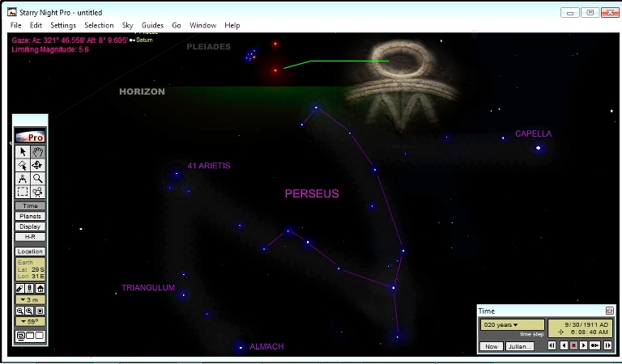This screenshot has height=364, width=622.
Task: Click the last window layout icon
Action: pos(39,336)
